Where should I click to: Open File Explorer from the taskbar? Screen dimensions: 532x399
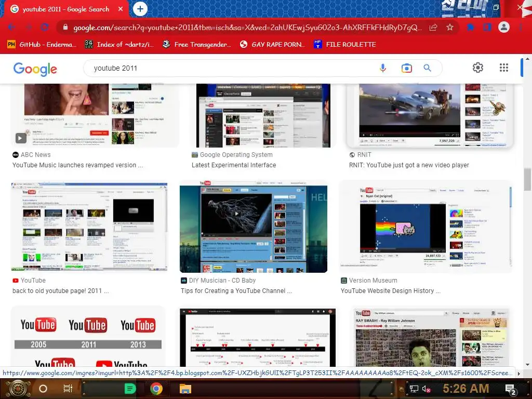point(185,389)
